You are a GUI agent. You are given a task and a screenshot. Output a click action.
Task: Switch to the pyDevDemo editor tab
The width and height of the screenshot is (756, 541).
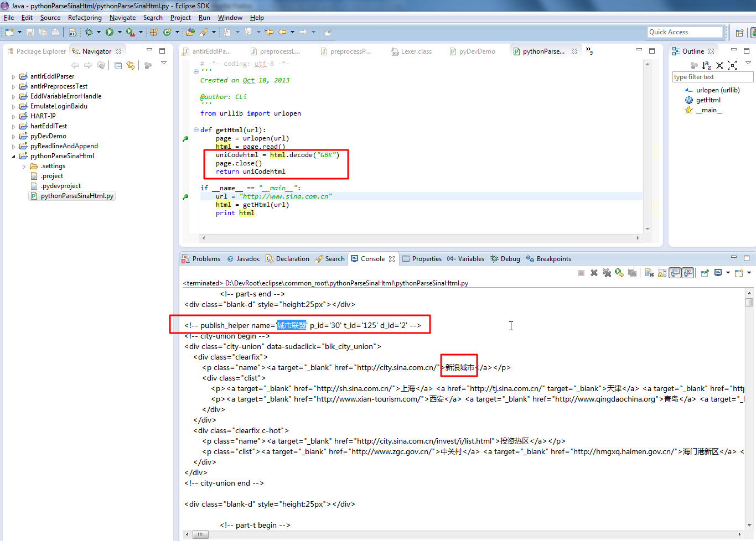(472, 51)
